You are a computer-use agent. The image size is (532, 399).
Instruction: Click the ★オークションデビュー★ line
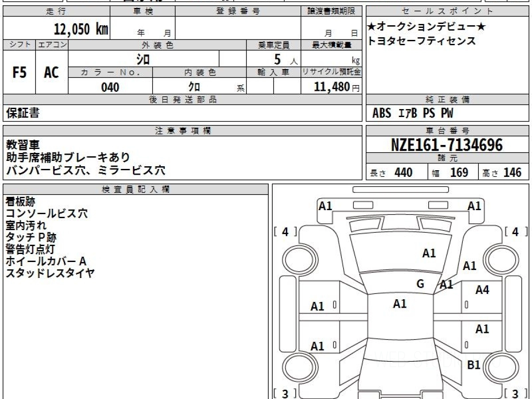pyautogui.click(x=426, y=27)
